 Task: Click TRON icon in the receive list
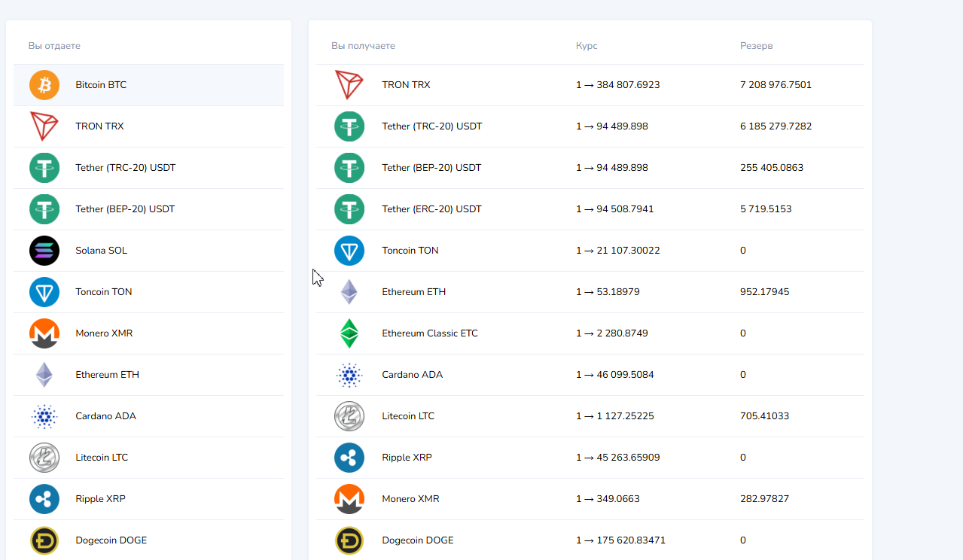tap(349, 85)
